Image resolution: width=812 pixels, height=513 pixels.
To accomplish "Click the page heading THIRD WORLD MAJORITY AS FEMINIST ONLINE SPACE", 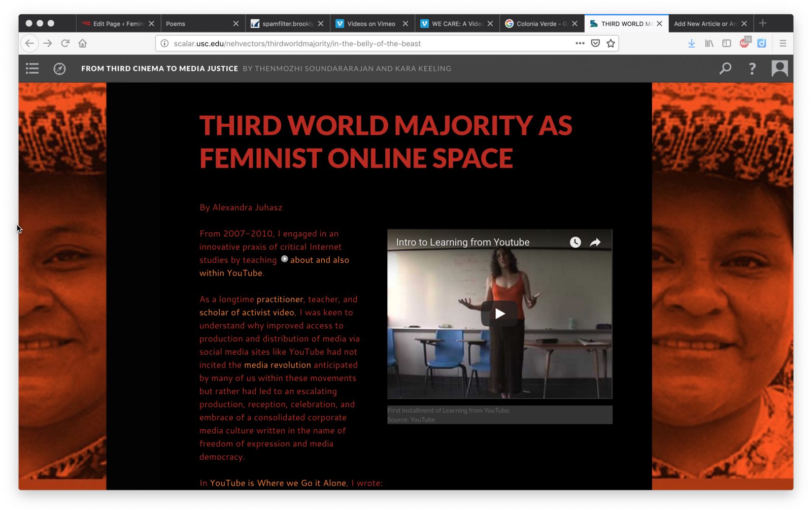I will coord(386,142).
